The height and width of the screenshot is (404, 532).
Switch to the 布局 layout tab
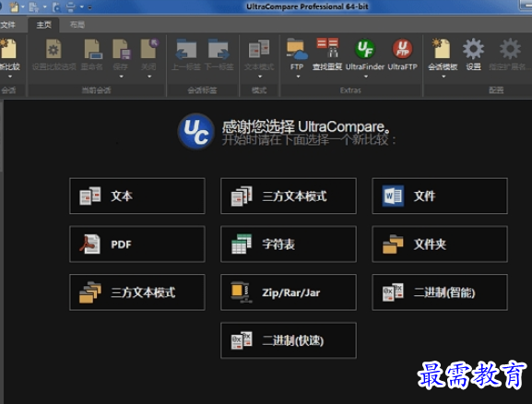click(77, 25)
